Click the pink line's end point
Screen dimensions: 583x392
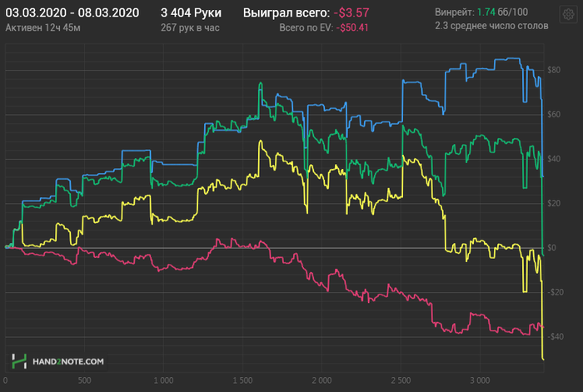pyautogui.click(x=542, y=326)
